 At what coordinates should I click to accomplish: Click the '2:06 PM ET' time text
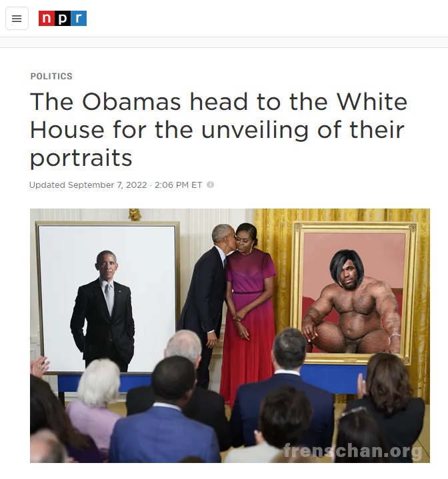(178, 185)
